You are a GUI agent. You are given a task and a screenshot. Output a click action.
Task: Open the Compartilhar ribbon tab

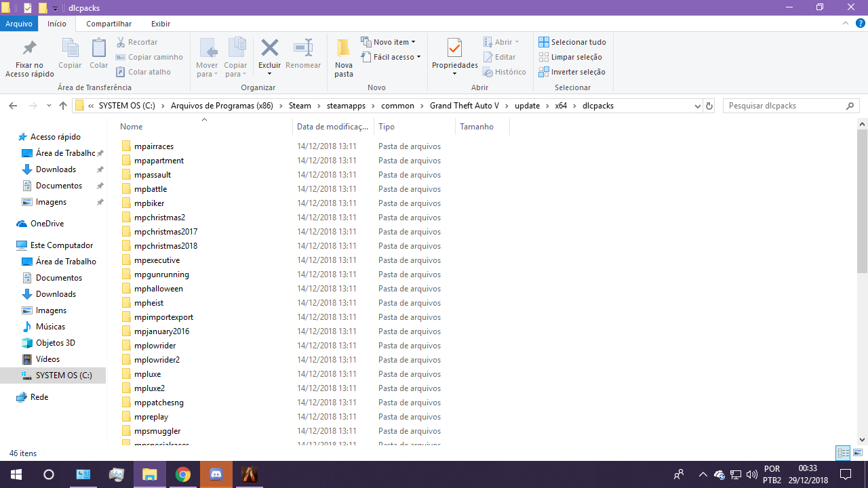pyautogui.click(x=108, y=24)
